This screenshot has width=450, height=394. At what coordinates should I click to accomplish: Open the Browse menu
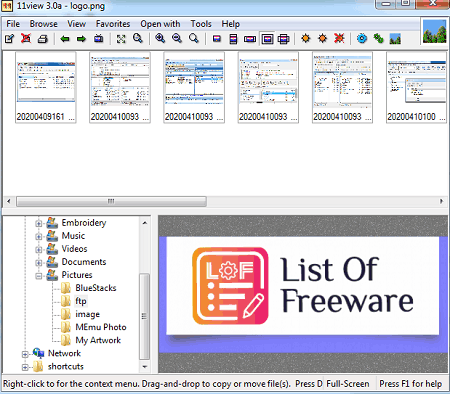43,24
